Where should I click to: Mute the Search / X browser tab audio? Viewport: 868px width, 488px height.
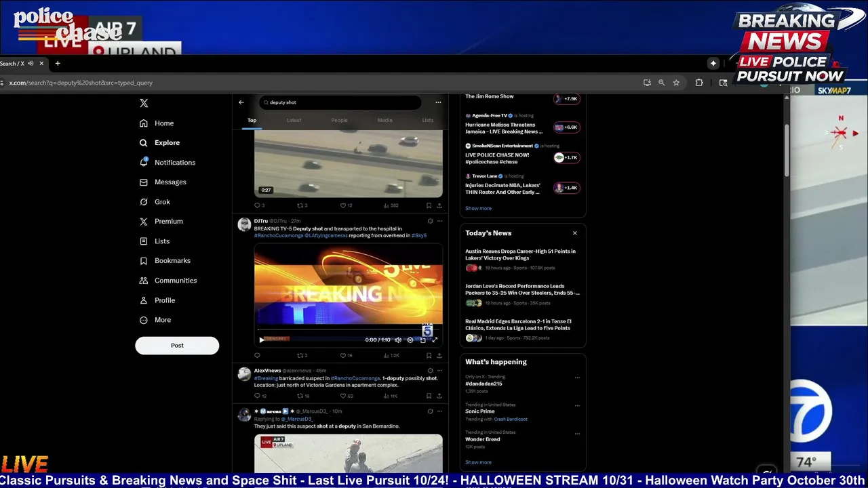click(31, 64)
